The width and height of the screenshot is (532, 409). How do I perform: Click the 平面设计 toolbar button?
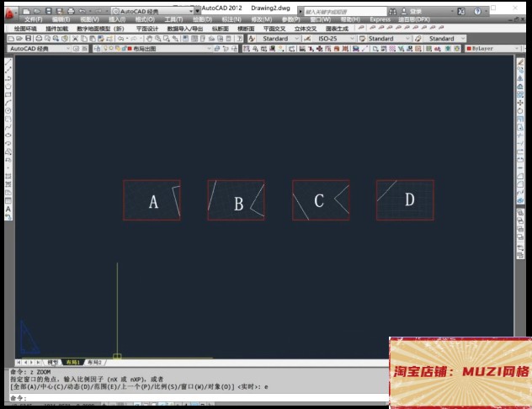[x=147, y=29]
